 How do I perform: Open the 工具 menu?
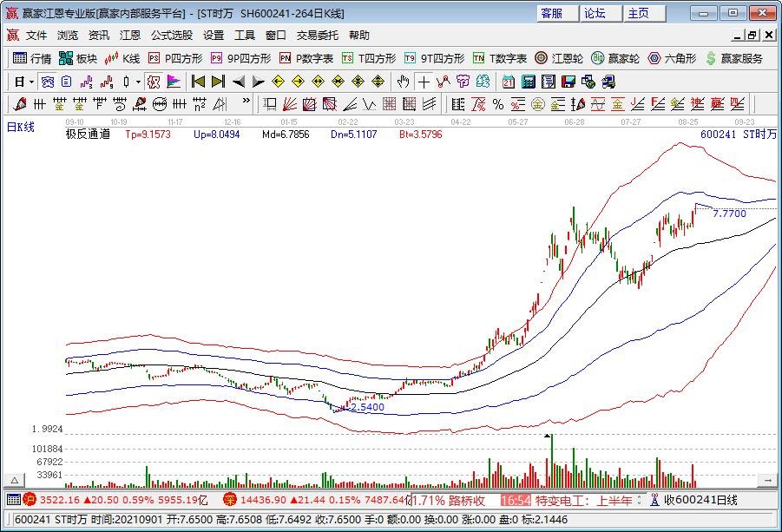(245, 35)
